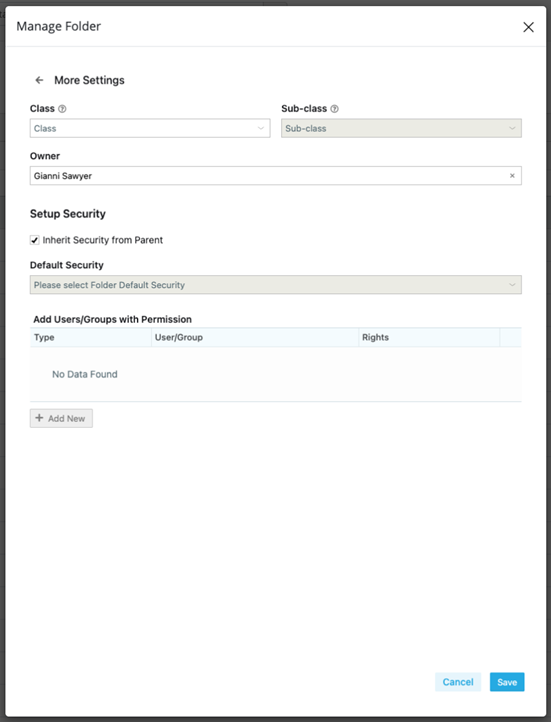Untick Inherit Security from Parent checkbox
551x722 pixels.
pyautogui.click(x=35, y=240)
